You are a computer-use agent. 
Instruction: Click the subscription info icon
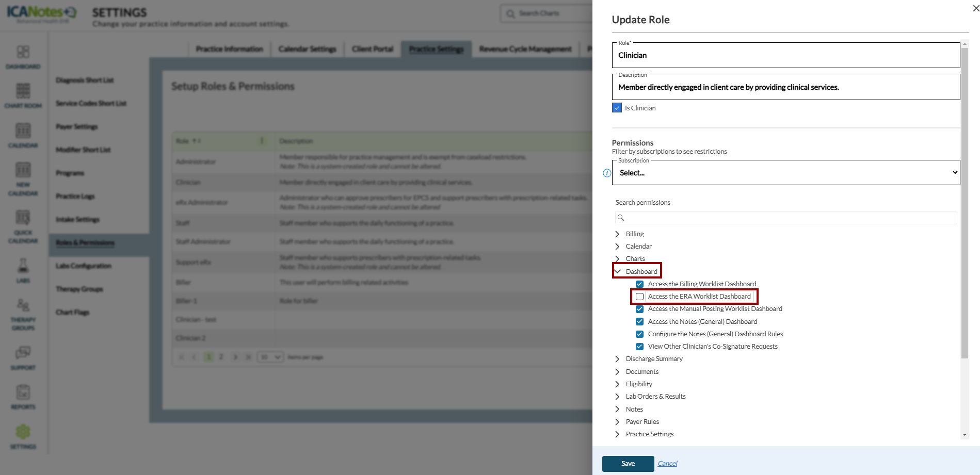coord(607,173)
